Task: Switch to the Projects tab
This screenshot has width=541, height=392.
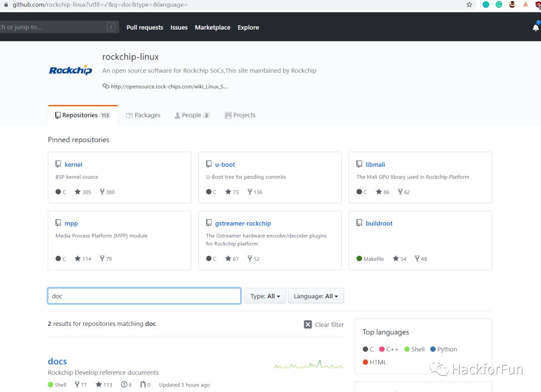Action: [x=240, y=115]
